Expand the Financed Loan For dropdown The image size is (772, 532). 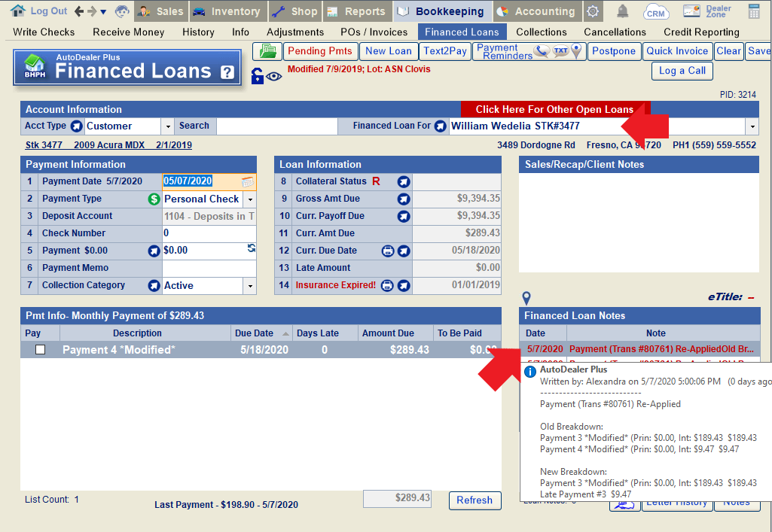[x=752, y=126]
